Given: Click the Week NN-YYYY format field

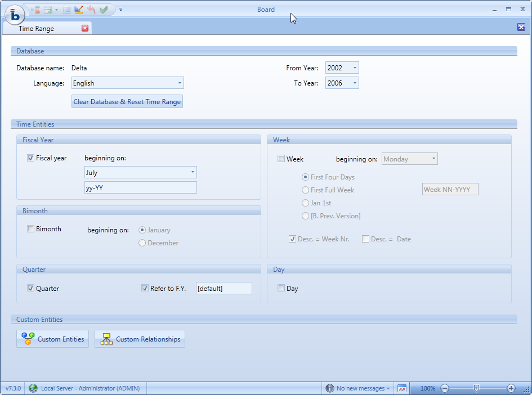Looking at the screenshot, I should click(450, 189).
